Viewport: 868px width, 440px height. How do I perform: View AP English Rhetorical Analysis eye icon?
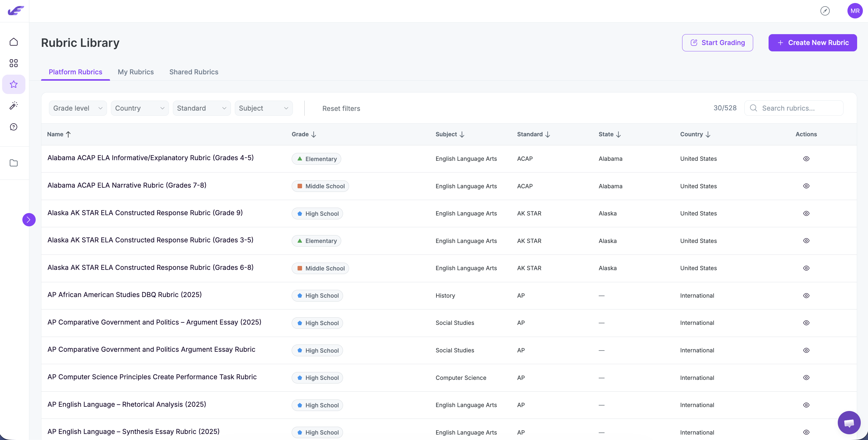806,405
